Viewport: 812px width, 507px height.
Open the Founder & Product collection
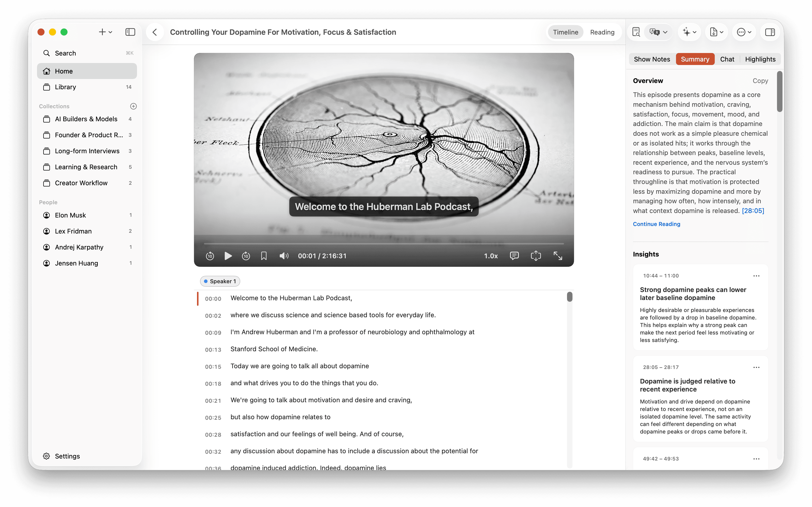pyautogui.click(x=87, y=135)
